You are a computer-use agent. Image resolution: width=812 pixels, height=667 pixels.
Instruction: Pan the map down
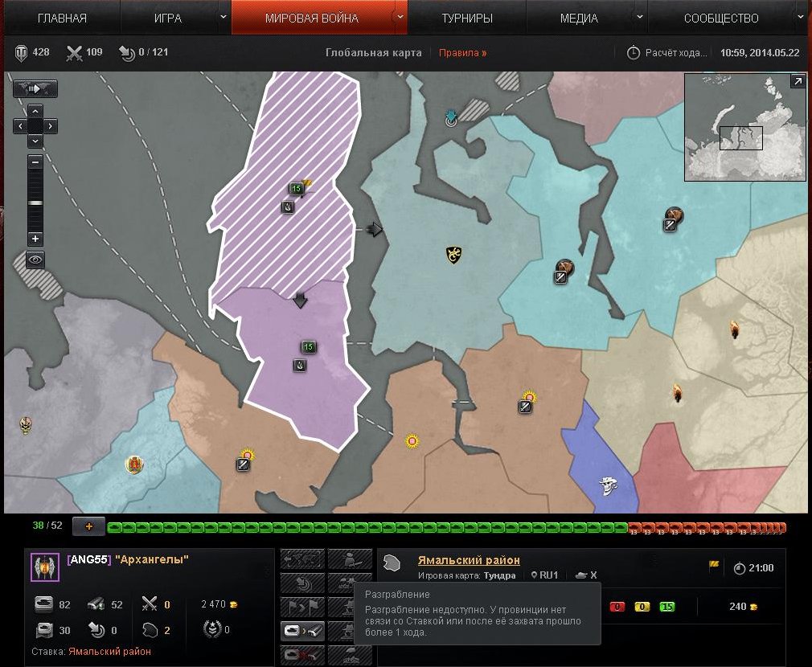coord(35,141)
